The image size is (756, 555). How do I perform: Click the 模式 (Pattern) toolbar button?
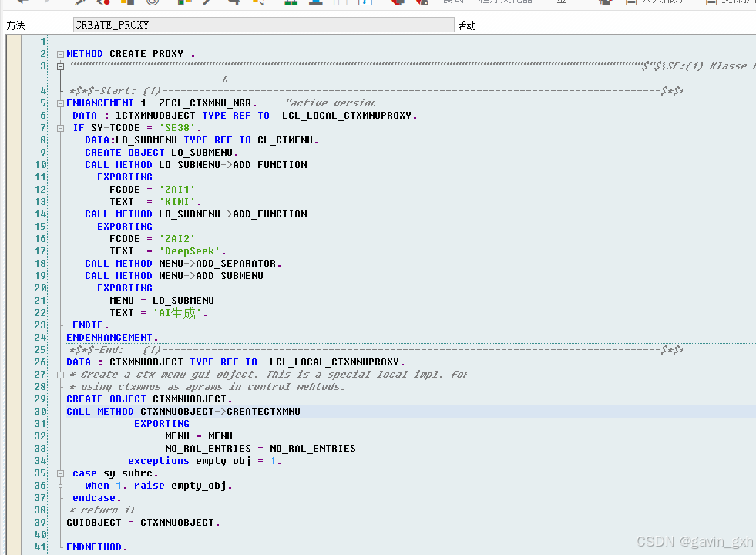pyautogui.click(x=446, y=3)
